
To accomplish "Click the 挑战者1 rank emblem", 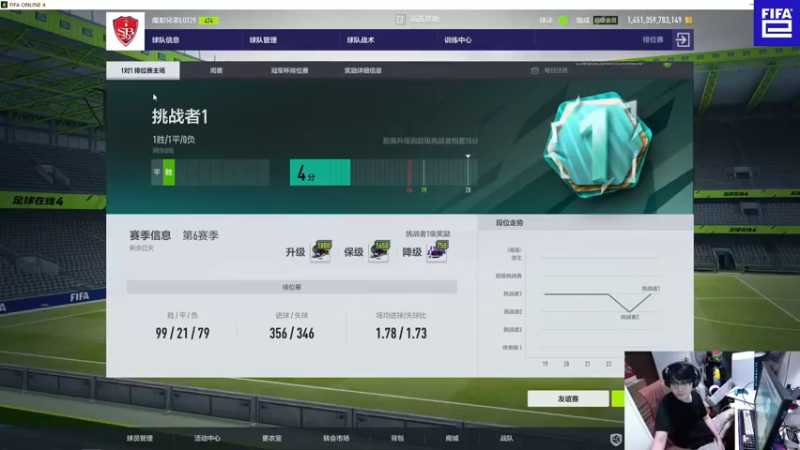I will point(597,144).
